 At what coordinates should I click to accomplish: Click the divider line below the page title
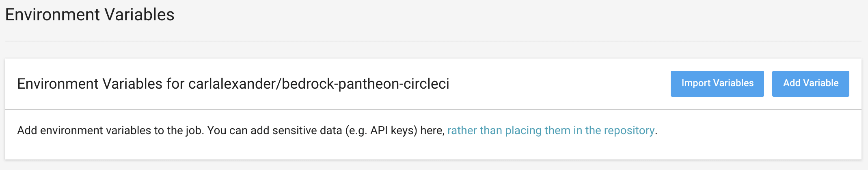click(x=433, y=41)
